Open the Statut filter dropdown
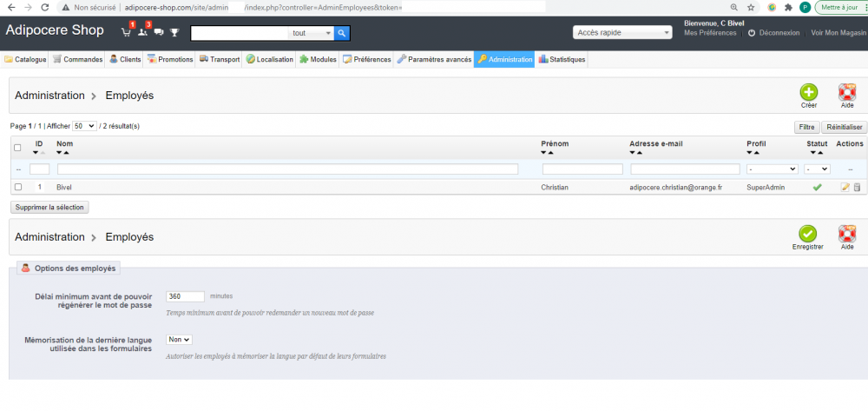Image resolution: width=868 pixels, height=411 pixels. (818, 169)
